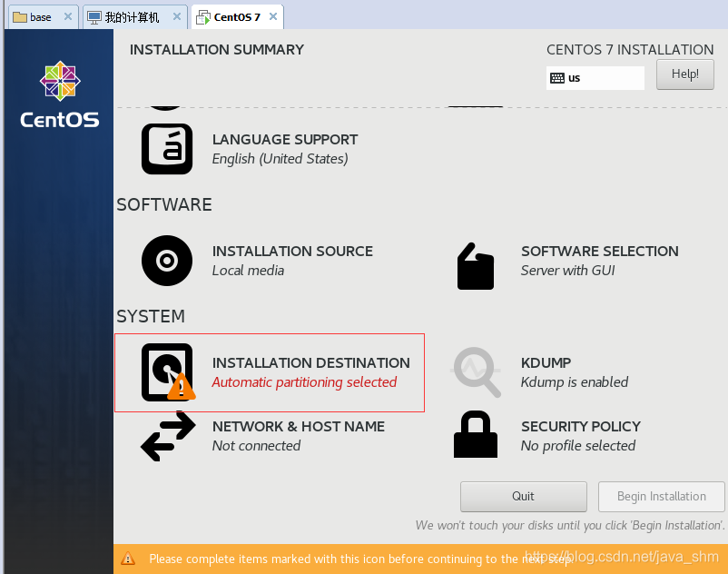Click 'Kdump is enabled' text

pos(575,382)
